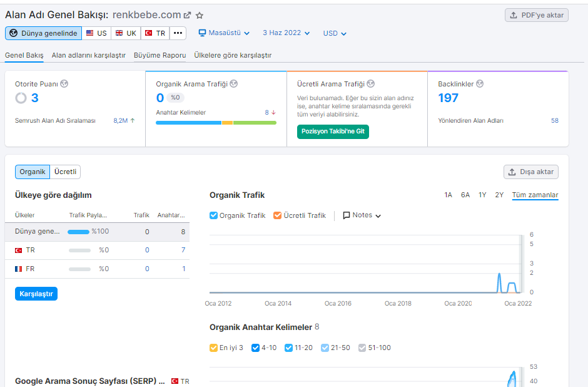Click PDF'ye aktar button
Viewport: 588px width, 387px height.
[x=537, y=16]
